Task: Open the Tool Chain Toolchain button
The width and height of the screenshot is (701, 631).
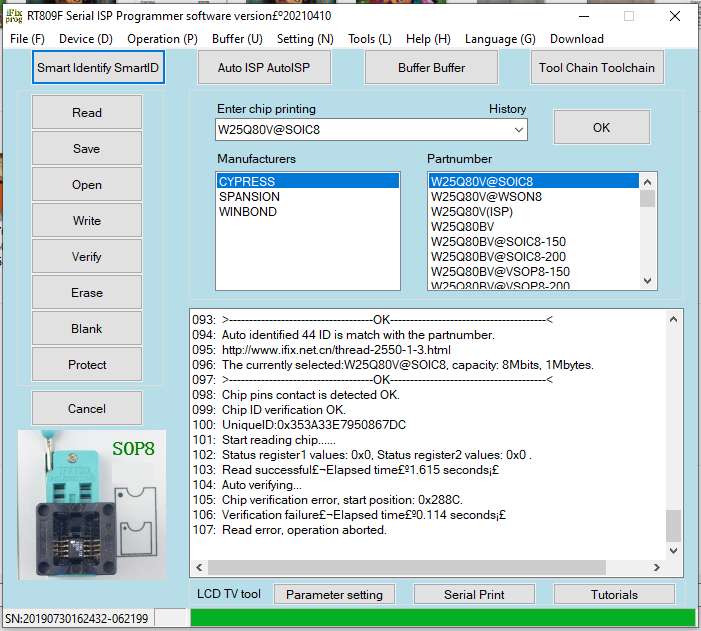Action: tap(596, 68)
